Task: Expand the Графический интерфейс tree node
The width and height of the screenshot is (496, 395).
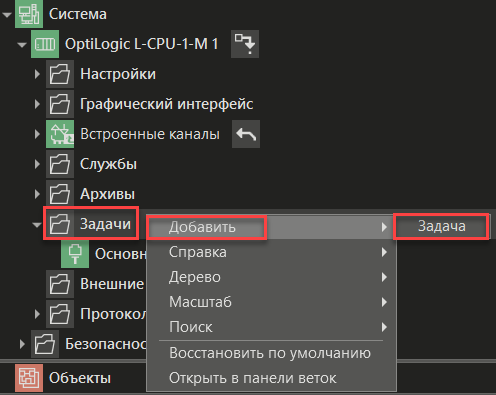Action: point(37,104)
